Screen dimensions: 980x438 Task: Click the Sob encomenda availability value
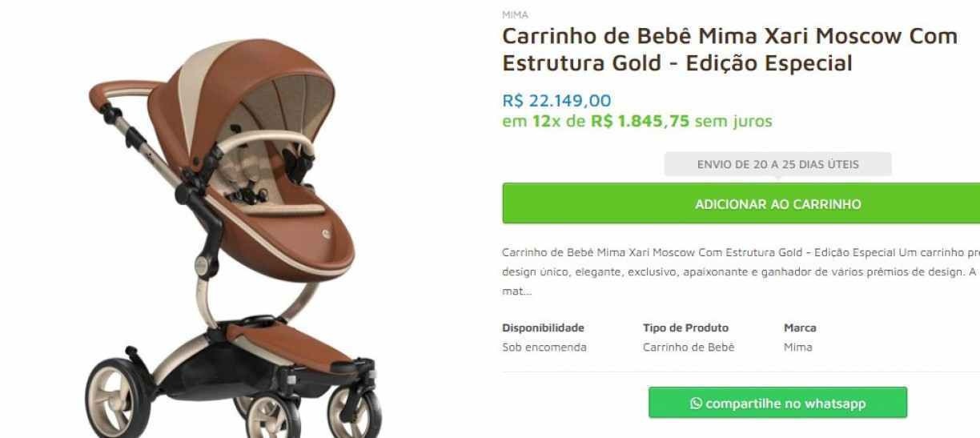[x=544, y=347]
